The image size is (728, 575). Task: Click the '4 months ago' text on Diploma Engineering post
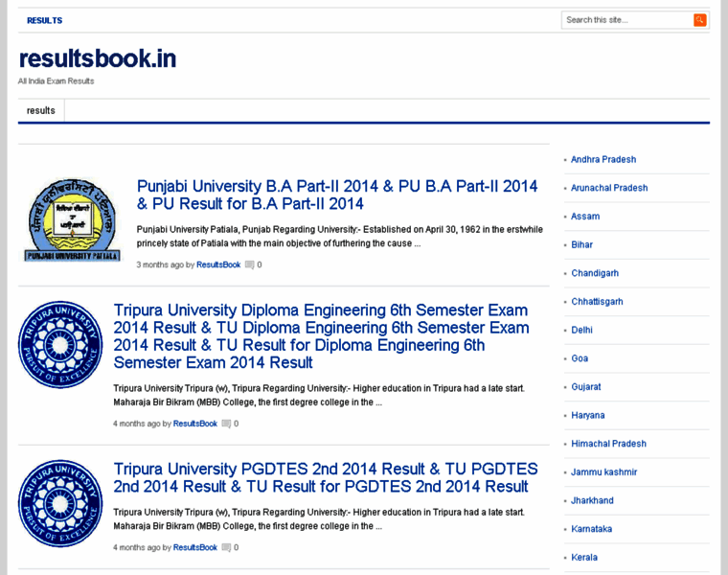[x=136, y=424]
